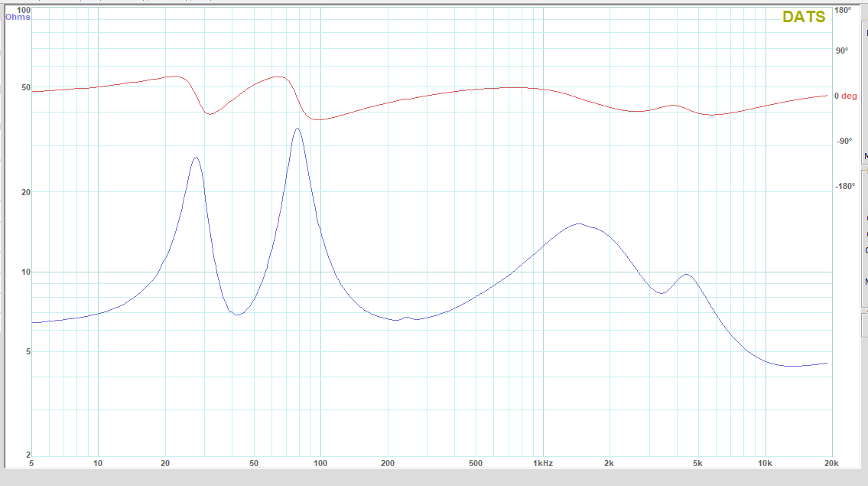Click the 1kHz label on the frequency axis
The image size is (868, 486).
click(543, 464)
